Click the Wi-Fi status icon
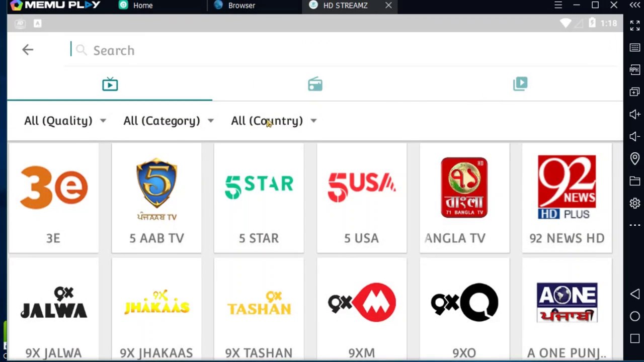Screen dimensions: 644x362 [x=566, y=23]
